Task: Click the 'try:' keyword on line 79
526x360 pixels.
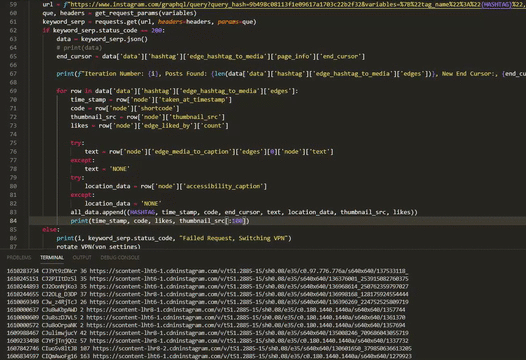Action: (77, 177)
